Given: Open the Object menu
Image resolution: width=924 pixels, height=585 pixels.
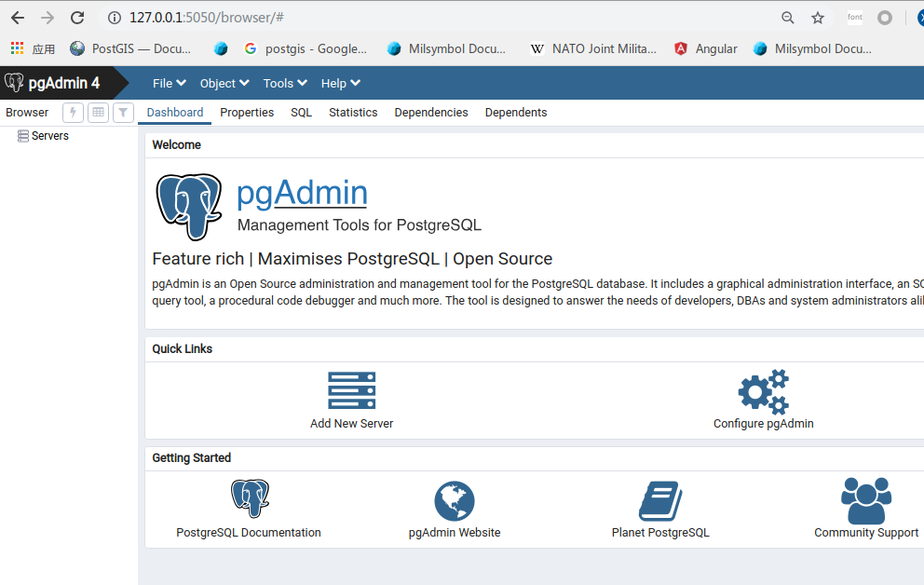Looking at the screenshot, I should click(x=224, y=83).
